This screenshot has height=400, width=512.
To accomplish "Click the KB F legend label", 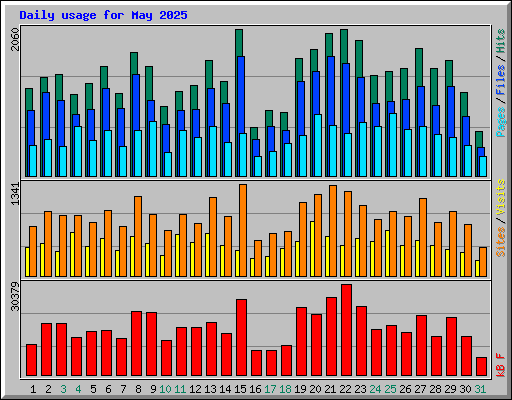I will point(500,365).
